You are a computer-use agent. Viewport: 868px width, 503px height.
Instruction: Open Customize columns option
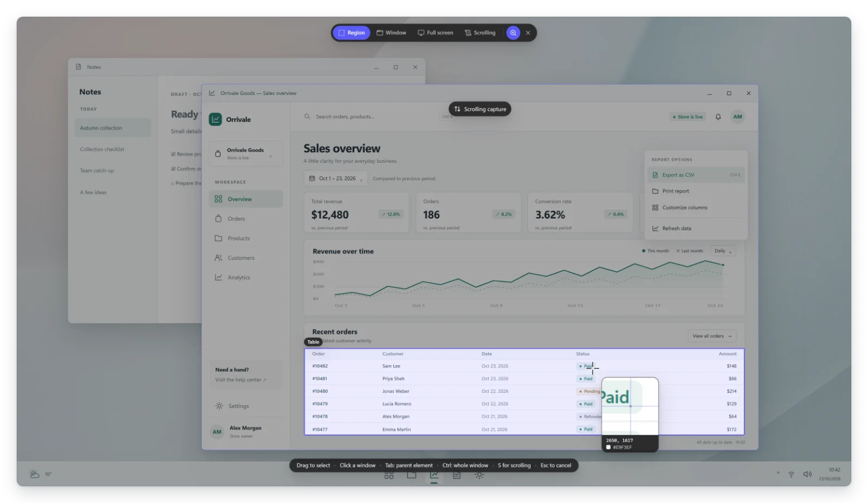pos(696,208)
